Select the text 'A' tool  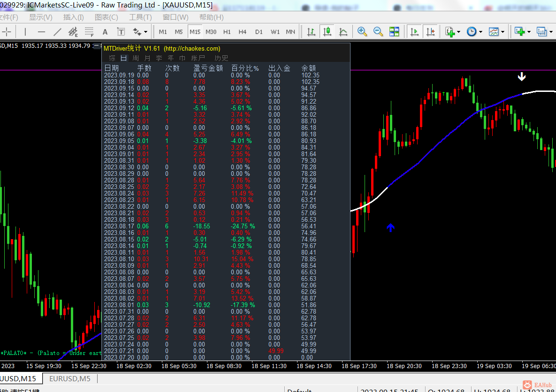tap(105, 32)
